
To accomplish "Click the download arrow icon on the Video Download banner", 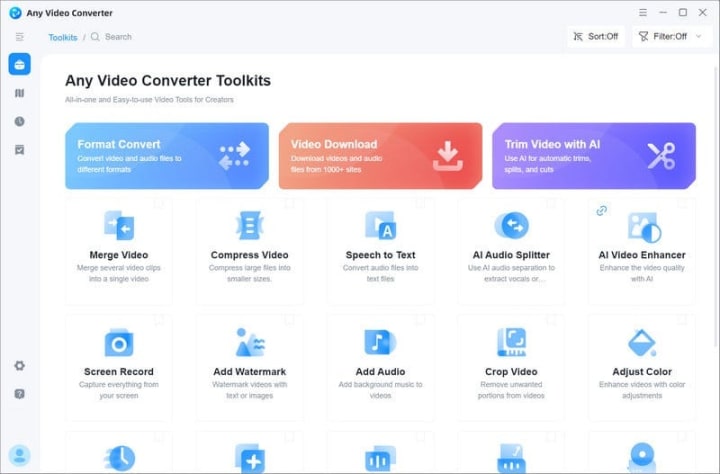I will tap(448, 156).
